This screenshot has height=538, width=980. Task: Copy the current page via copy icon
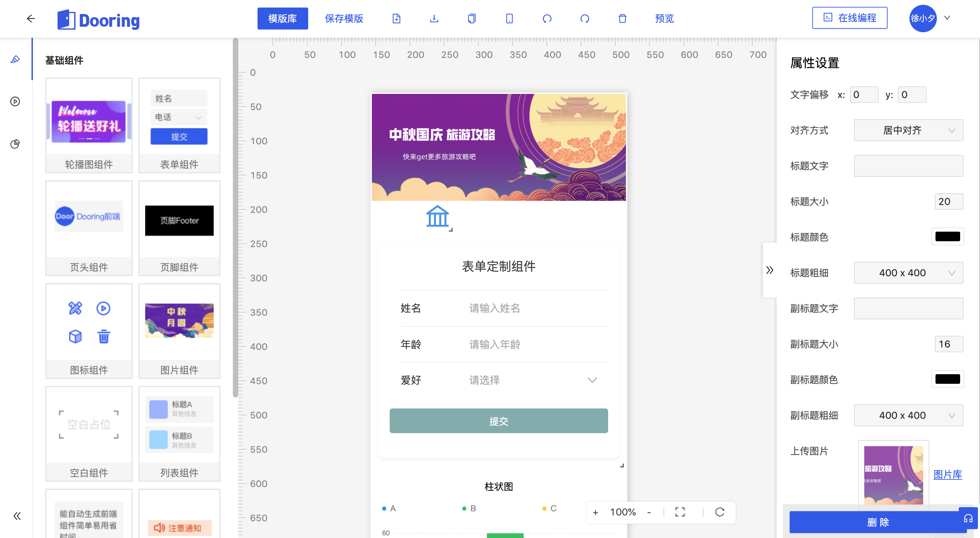tap(472, 18)
